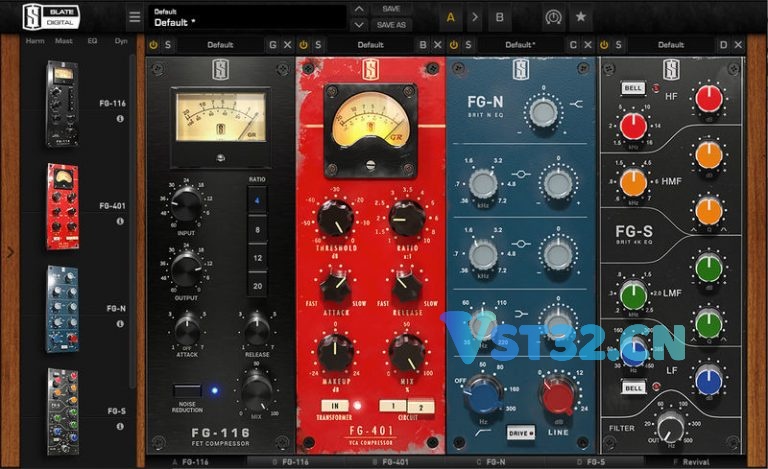Set FG-116 ratio to 20
The height and width of the screenshot is (469, 768).
click(258, 285)
